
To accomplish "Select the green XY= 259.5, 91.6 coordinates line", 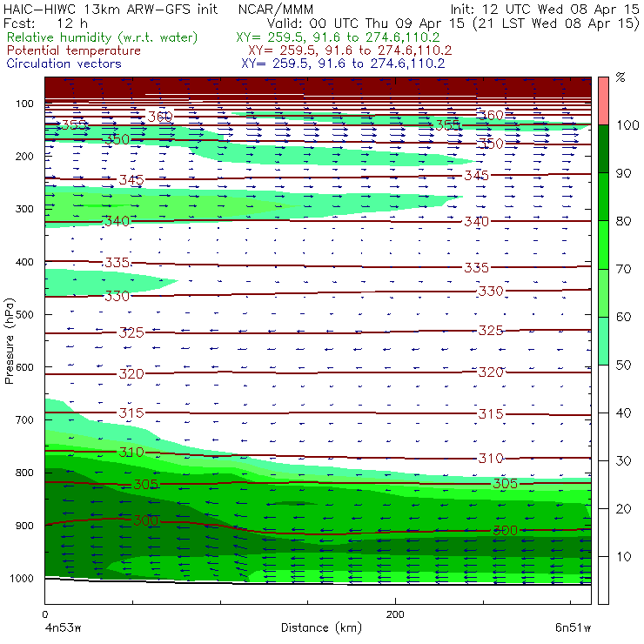I will pos(338,37).
